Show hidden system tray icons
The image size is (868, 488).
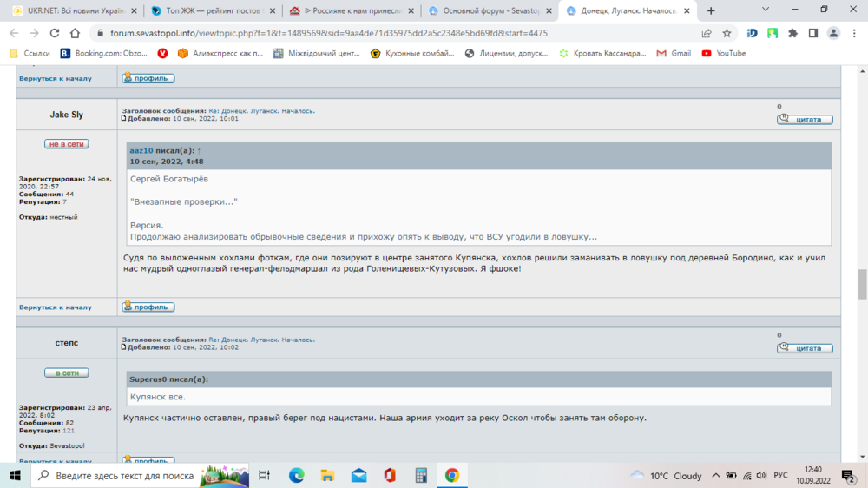tap(716, 475)
